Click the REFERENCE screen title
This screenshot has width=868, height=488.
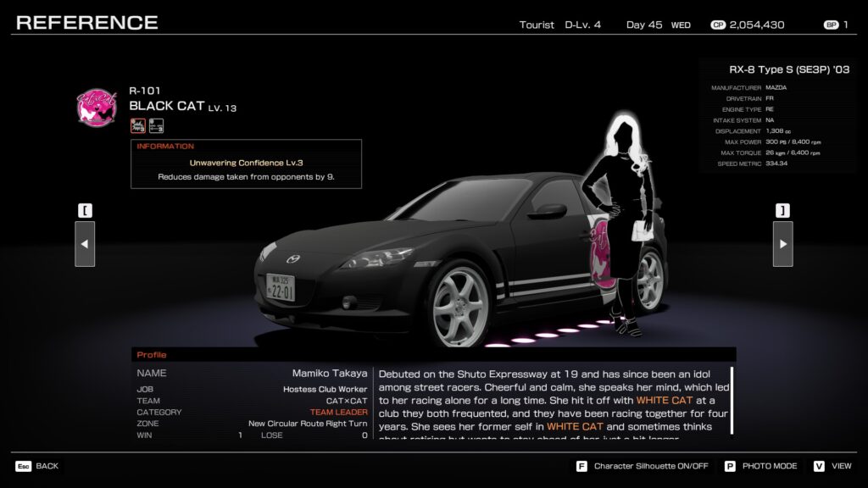pyautogui.click(x=87, y=23)
